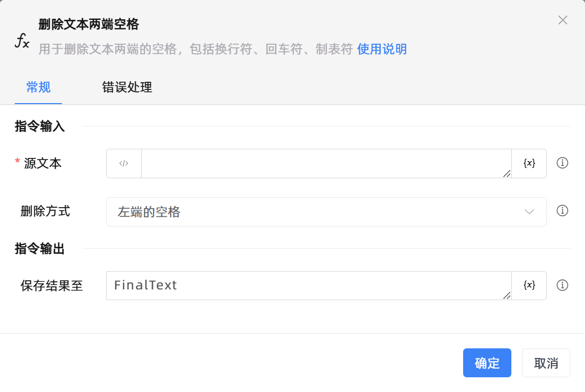The width and height of the screenshot is (585, 392).
Task: Click the 确定 button
Action: pos(487,363)
